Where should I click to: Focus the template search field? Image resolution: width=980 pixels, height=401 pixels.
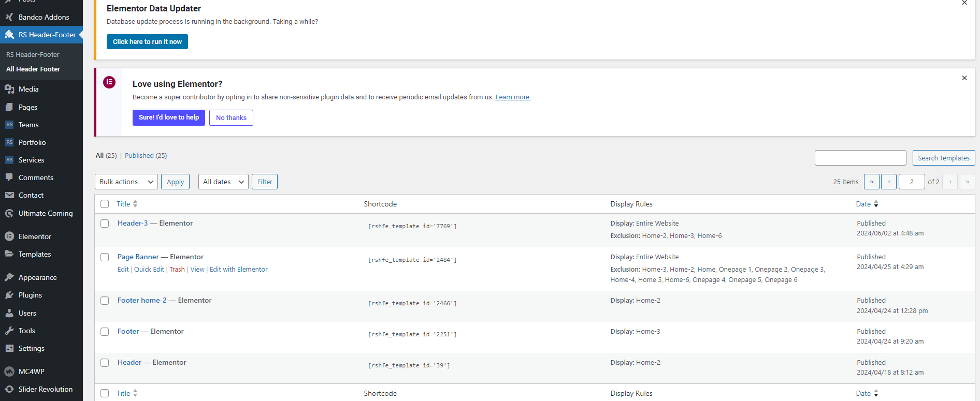(860, 158)
